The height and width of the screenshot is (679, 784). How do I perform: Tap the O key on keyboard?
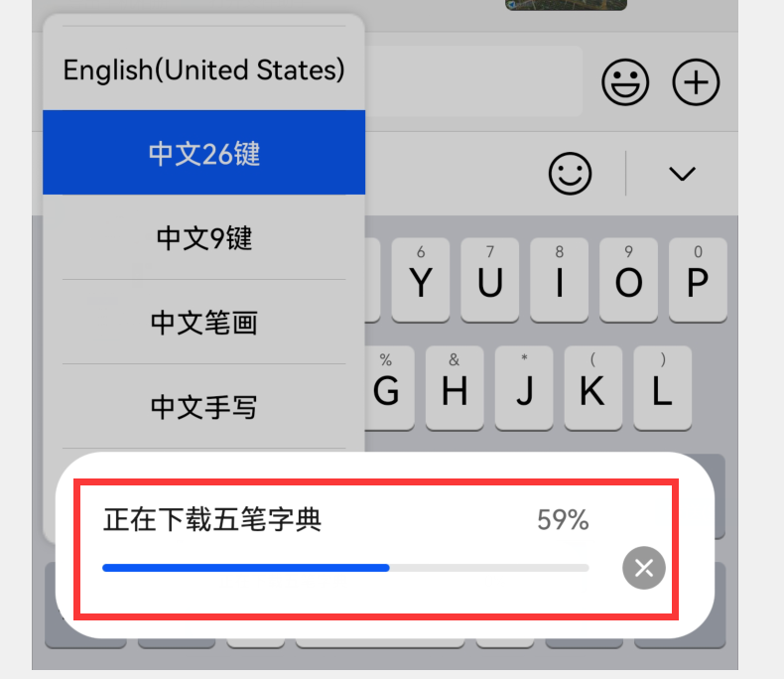[x=628, y=280]
